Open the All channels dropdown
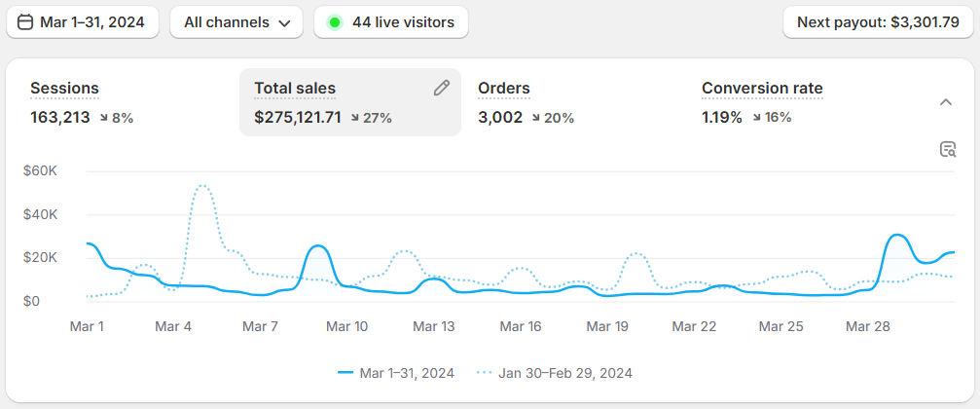 coord(236,22)
